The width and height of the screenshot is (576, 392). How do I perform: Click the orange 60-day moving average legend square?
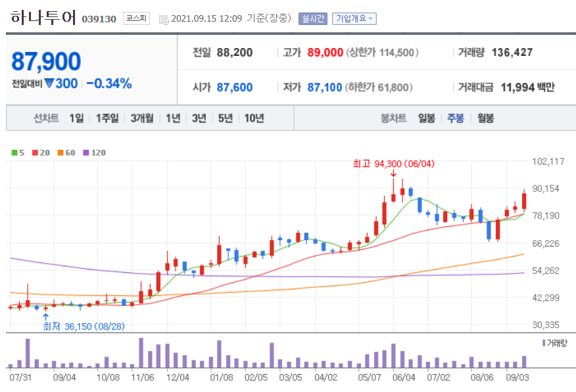(59, 152)
